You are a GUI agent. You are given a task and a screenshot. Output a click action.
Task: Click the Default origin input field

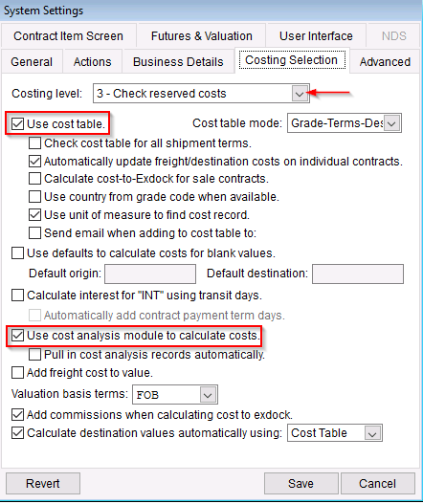pyautogui.click(x=150, y=274)
